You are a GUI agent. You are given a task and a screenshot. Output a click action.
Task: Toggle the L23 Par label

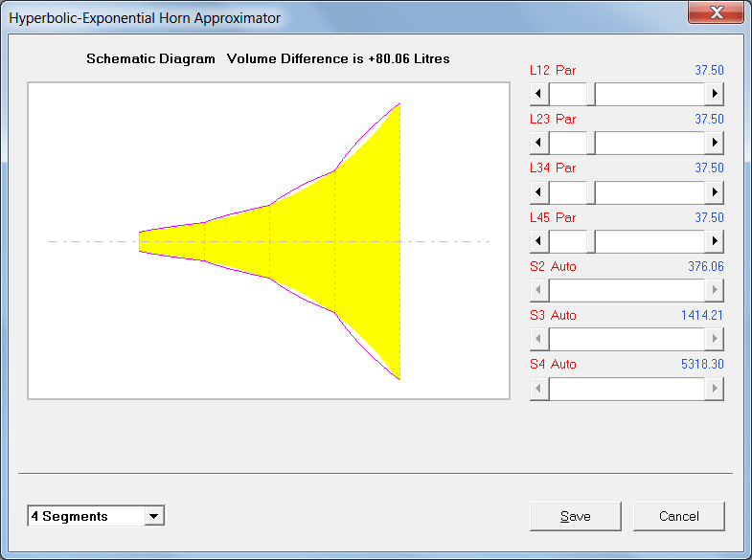tap(553, 120)
